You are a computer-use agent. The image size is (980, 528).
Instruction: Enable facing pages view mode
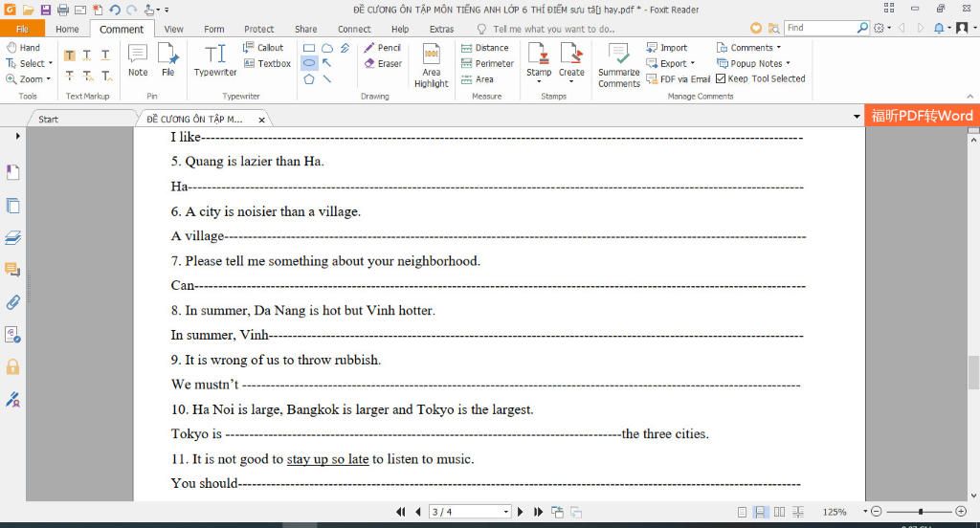(779, 512)
